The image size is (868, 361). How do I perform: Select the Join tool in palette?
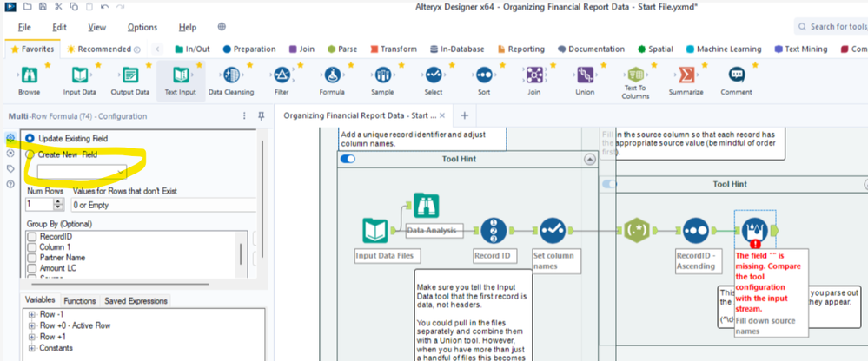pos(534,80)
